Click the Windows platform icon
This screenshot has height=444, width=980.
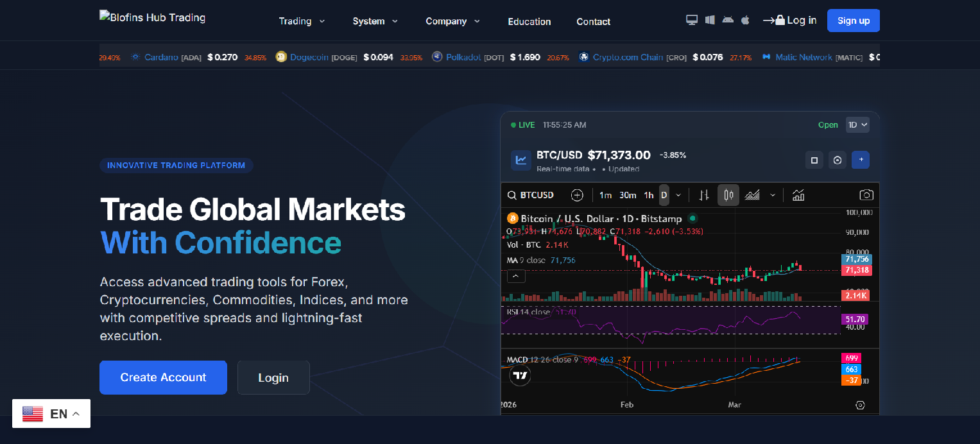(x=710, y=20)
